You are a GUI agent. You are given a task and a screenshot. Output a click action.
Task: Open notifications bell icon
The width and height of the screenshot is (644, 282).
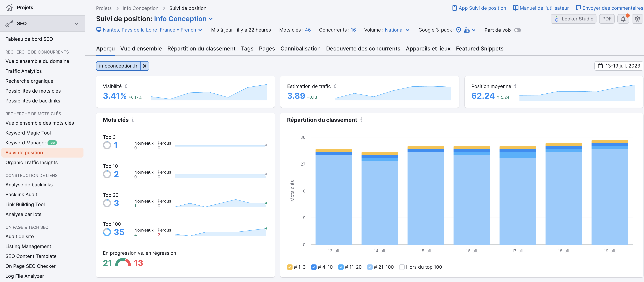pyautogui.click(x=623, y=19)
